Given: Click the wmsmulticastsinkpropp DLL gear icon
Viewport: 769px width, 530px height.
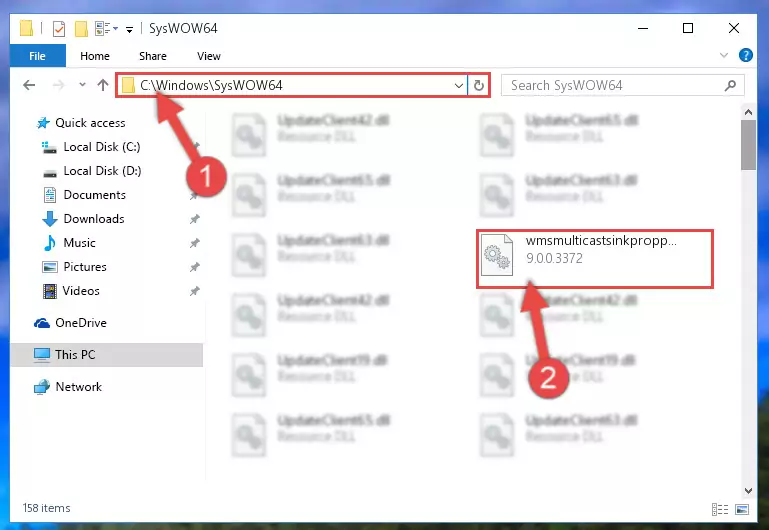Looking at the screenshot, I should [x=497, y=254].
